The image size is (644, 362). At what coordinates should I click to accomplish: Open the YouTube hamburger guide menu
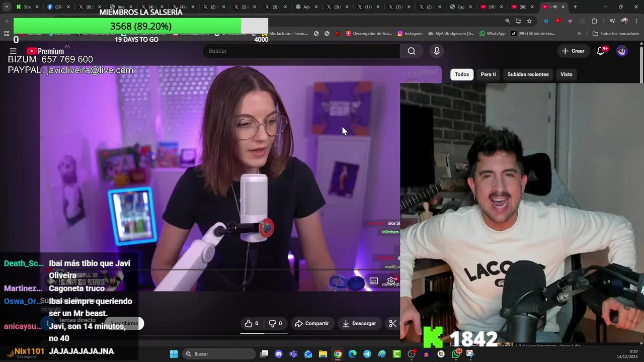13,51
